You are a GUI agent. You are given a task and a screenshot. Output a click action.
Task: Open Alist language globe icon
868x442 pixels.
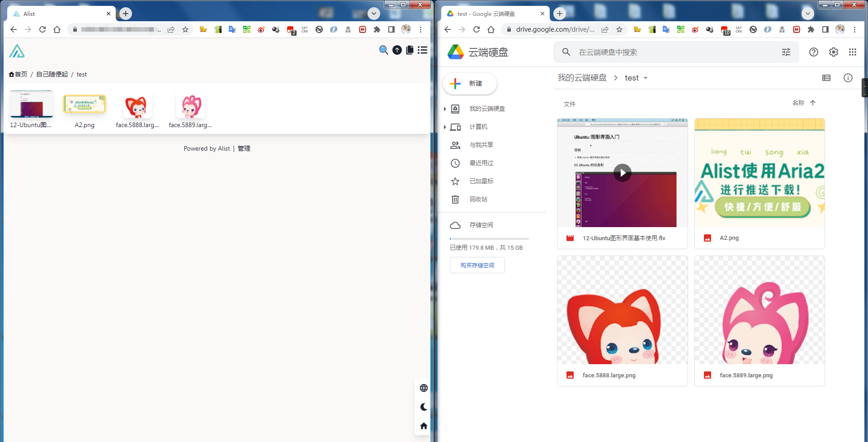click(424, 388)
